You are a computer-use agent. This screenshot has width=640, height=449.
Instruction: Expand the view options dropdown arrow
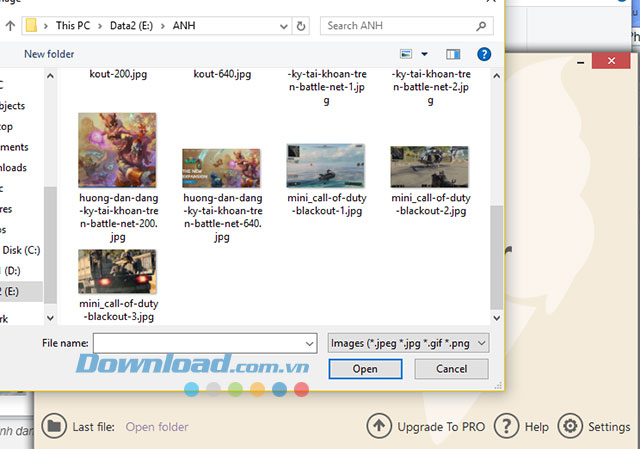[x=425, y=54]
